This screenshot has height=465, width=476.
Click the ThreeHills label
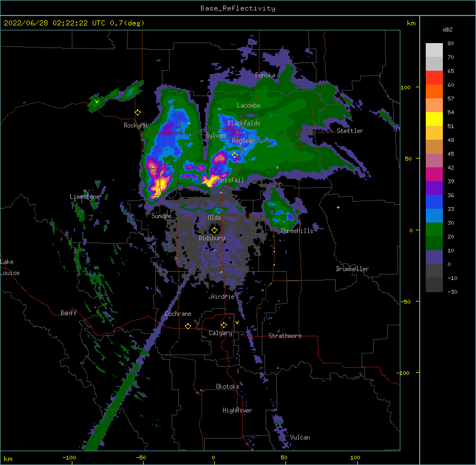pos(297,231)
